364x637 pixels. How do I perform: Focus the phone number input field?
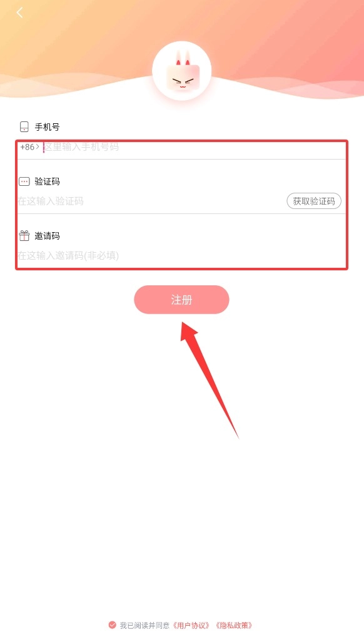tap(193, 147)
